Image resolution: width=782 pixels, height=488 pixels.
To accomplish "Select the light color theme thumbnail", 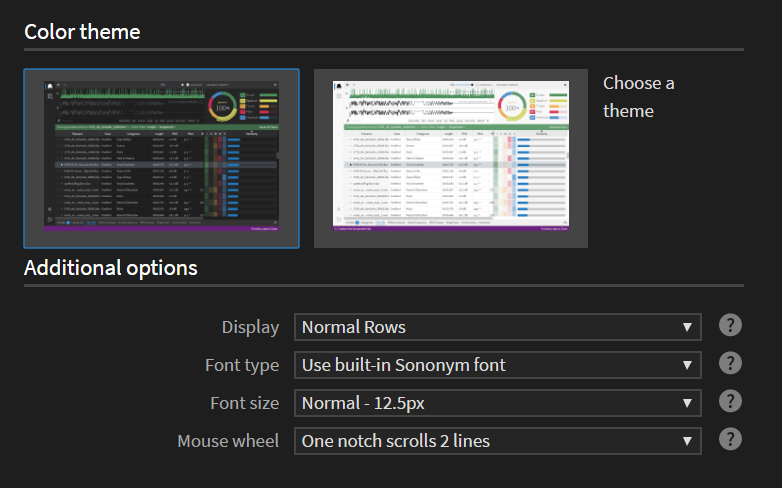I will click(x=451, y=158).
